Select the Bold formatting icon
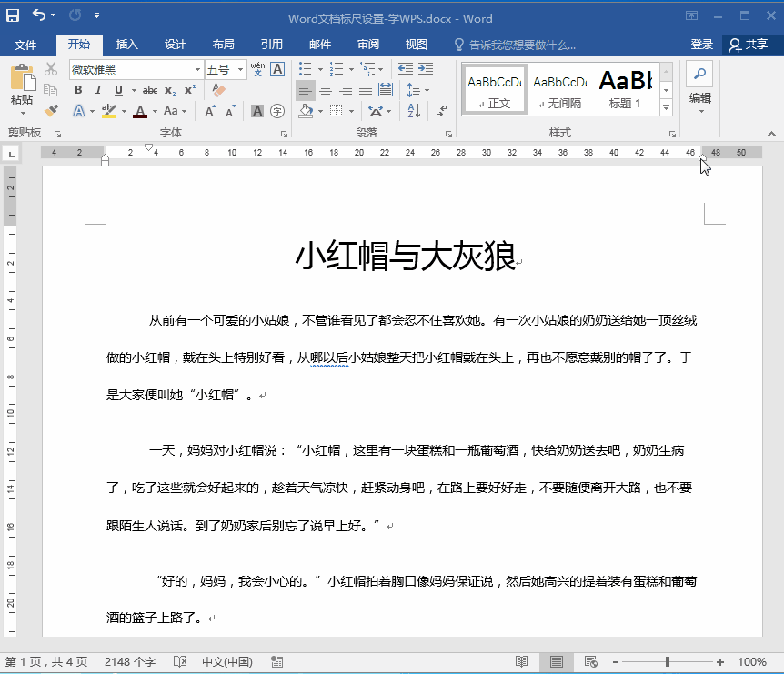784x674 pixels. (x=79, y=89)
